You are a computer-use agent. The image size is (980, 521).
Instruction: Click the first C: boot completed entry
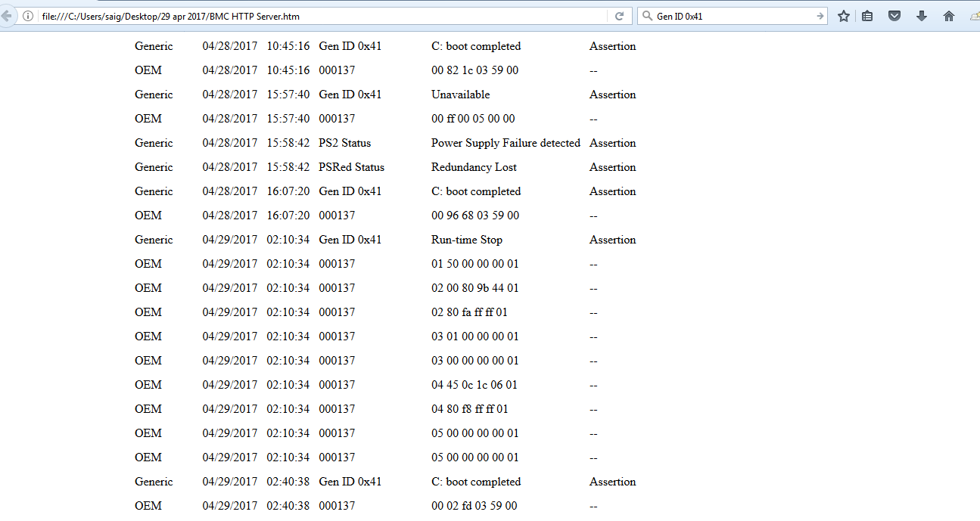pyautogui.click(x=476, y=46)
